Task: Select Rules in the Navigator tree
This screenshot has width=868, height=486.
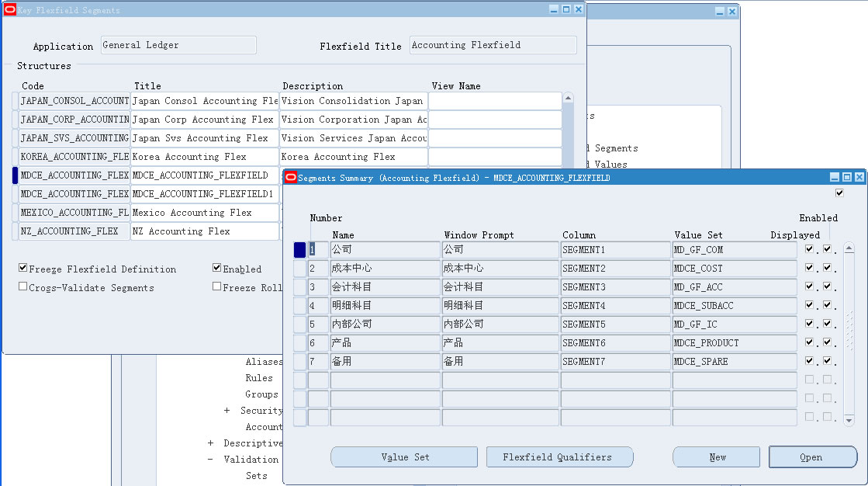Action: [259, 378]
